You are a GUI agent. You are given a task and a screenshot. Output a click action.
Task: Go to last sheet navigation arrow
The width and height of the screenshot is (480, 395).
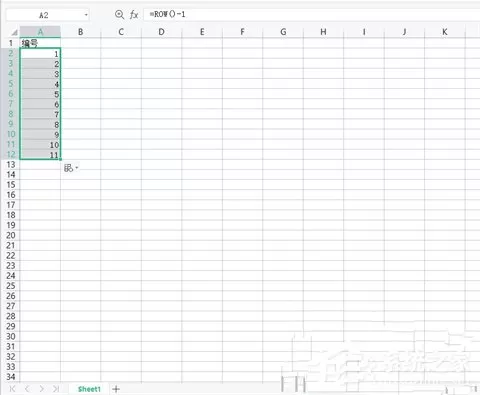[x=56, y=389]
